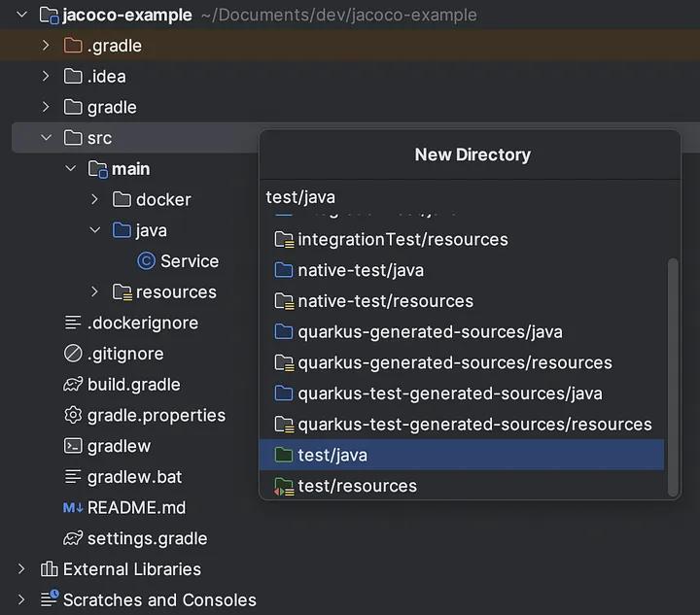
Task: Click the gradlew terminal script icon
Action: tap(73, 446)
